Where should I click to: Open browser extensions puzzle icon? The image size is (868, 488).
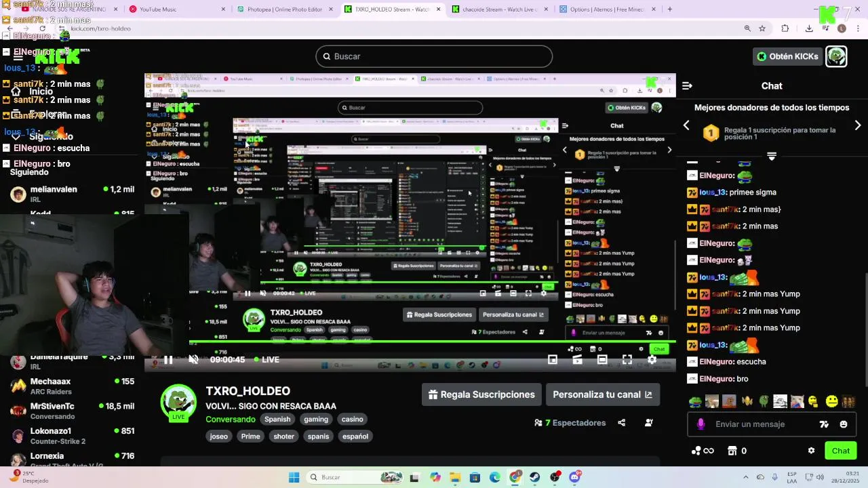pos(785,28)
